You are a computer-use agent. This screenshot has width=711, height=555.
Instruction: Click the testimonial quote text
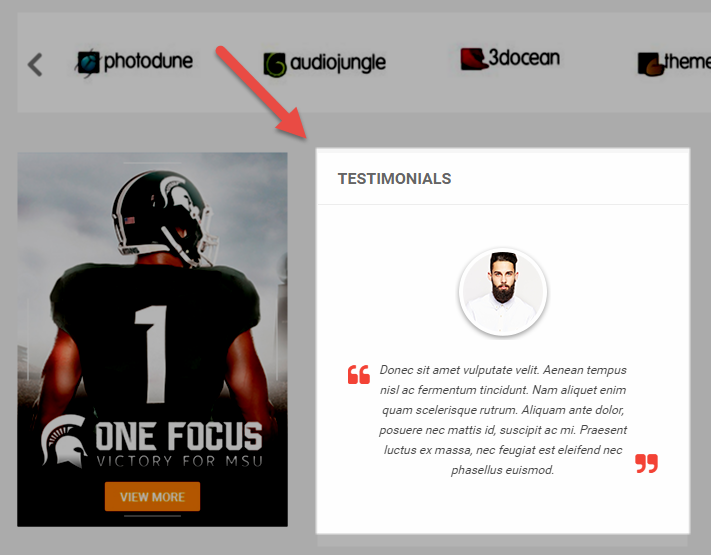[503, 420]
